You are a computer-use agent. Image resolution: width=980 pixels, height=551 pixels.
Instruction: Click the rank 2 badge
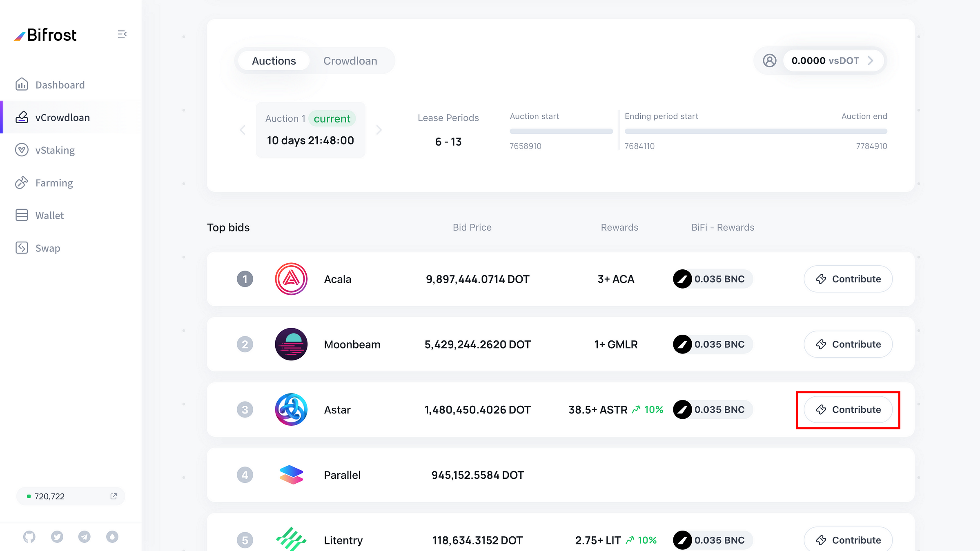(x=245, y=344)
